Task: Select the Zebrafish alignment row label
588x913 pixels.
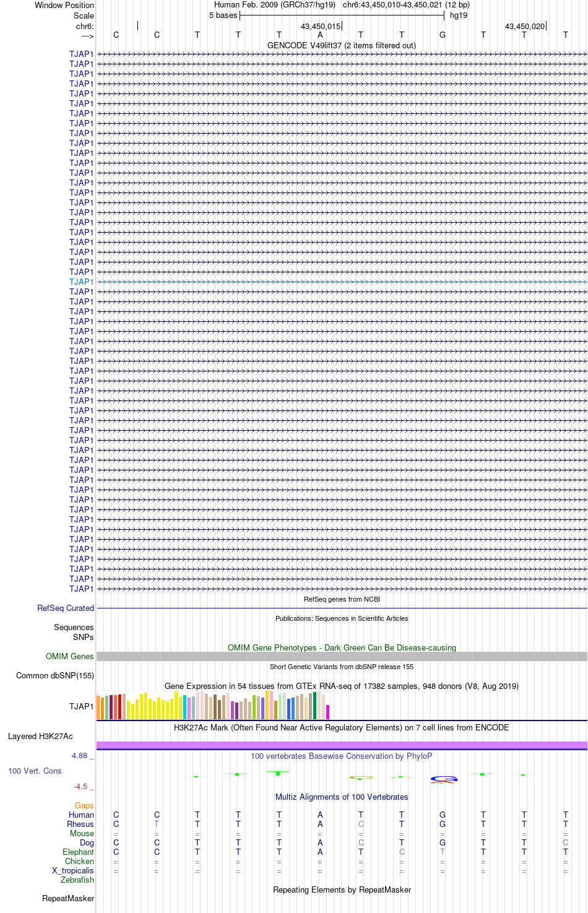Action: [77, 880]
